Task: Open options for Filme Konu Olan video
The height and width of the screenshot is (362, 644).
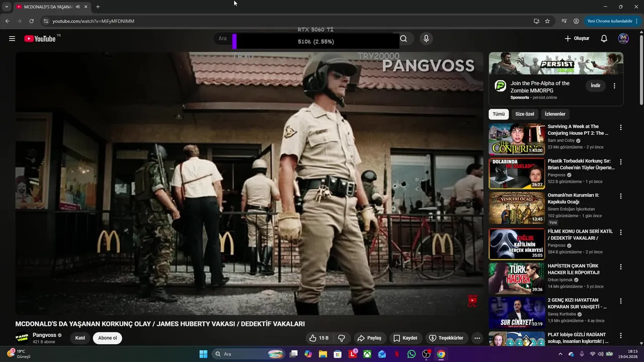Action: click(620, 232)
